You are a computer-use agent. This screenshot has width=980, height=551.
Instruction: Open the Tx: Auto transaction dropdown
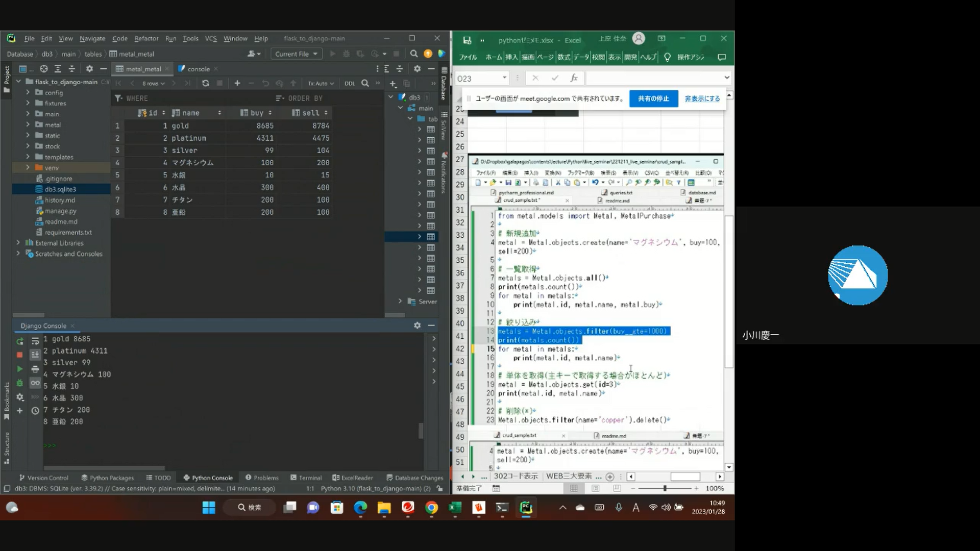[321, 83]
